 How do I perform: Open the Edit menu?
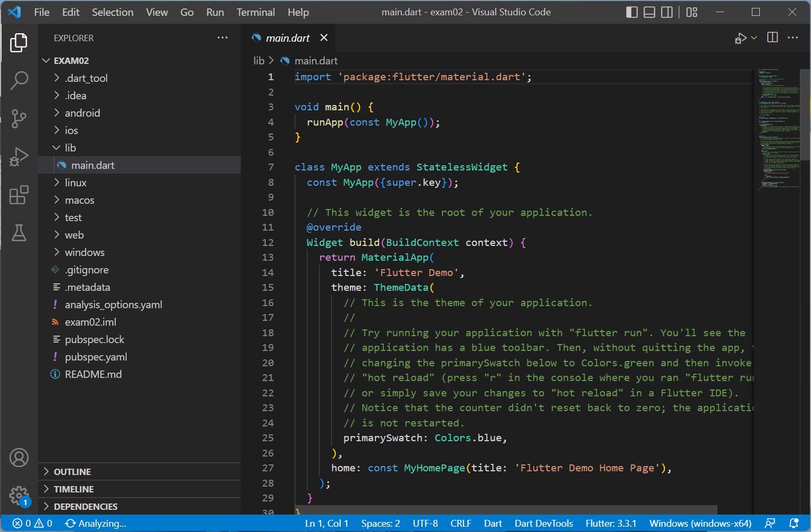[71, 12]
